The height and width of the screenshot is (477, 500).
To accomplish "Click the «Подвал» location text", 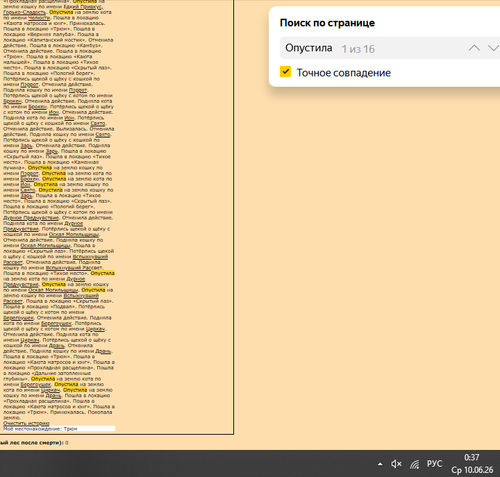I will coord(63,307).
